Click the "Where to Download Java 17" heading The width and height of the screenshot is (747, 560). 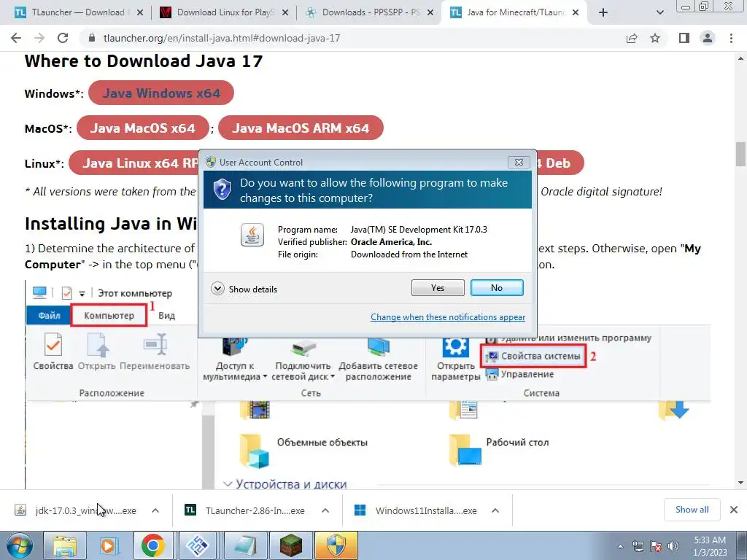click(x=144, y=61)
